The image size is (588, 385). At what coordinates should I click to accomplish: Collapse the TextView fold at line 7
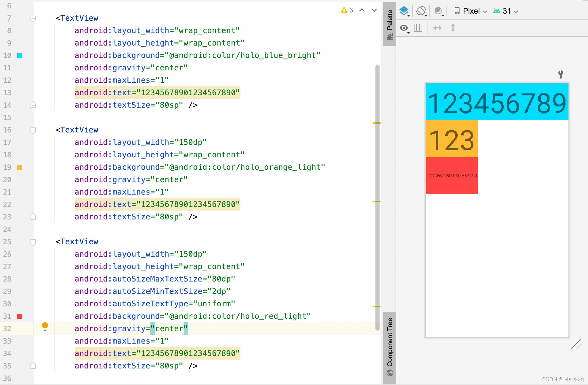coord(33,18)
